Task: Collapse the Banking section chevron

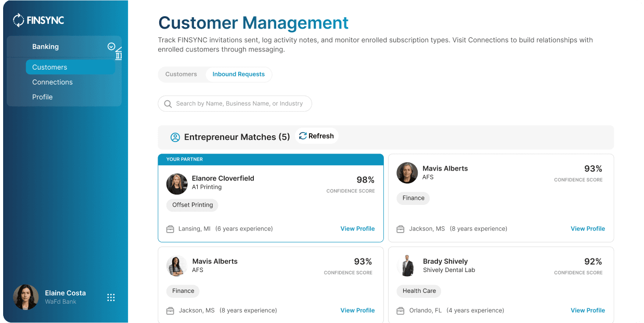Action: tap(111, 46)
